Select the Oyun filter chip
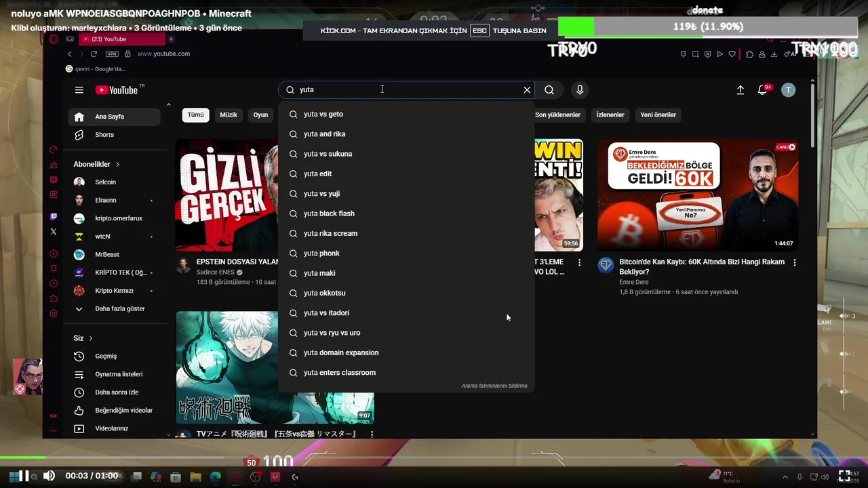 [x=261, y=115]
